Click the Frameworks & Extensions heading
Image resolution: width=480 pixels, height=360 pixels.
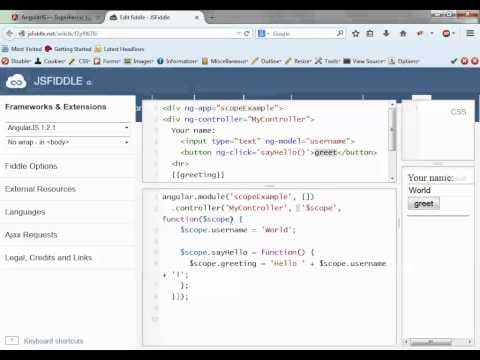[56, 107]
